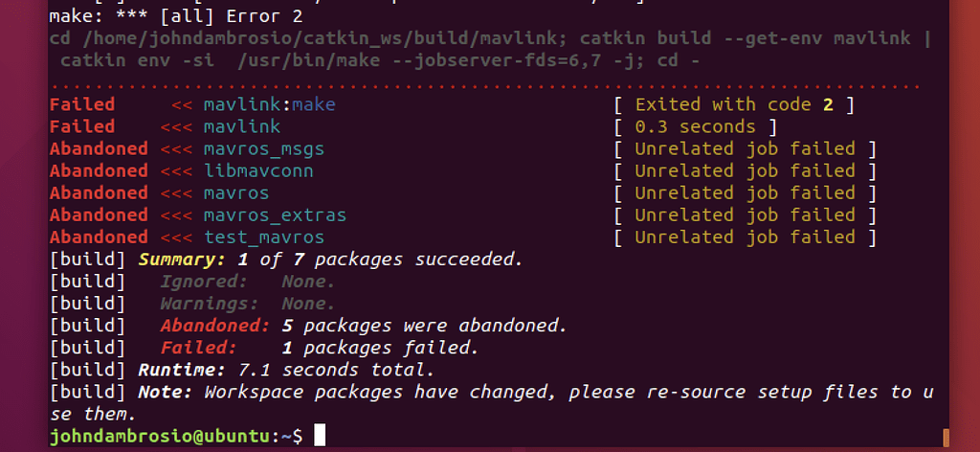Click the terminal cursor block at the prompt
Image resolution: width=980 pixels, height=452 pixels.
click(x=320, y=437)
